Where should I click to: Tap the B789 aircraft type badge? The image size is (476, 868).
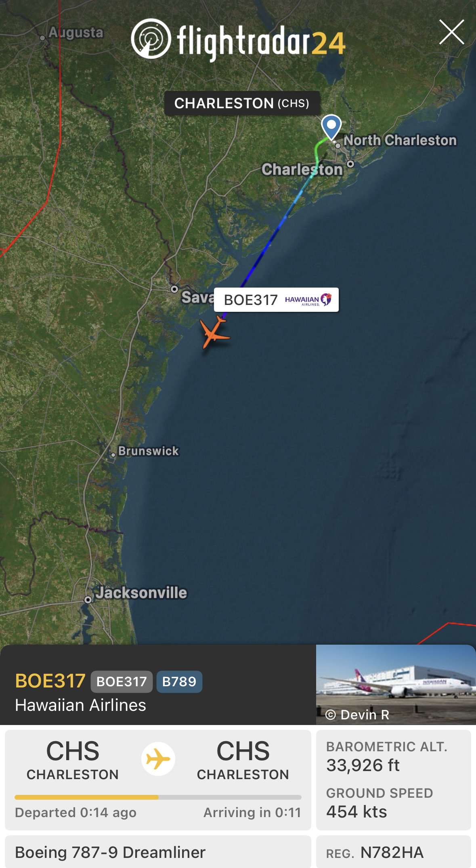click(x=179, y=682)
